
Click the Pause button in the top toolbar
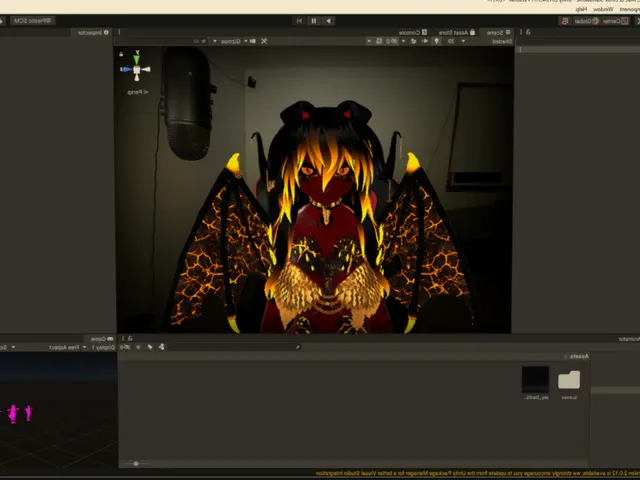click(313, 21)
